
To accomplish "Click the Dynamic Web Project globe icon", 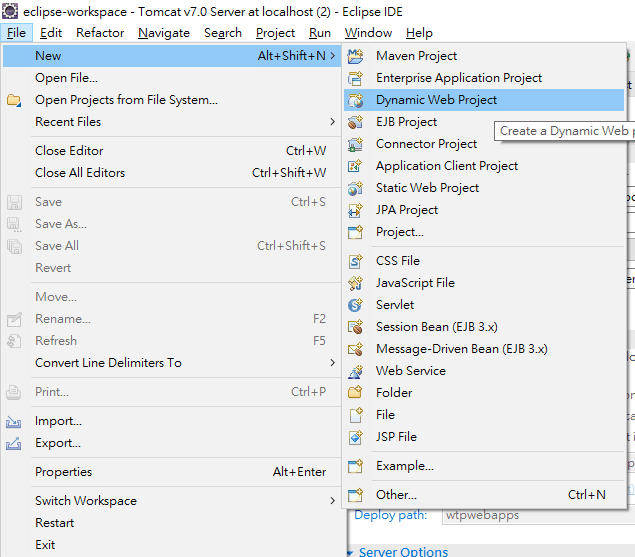I will pyautogui.click(x=356, y=100).
